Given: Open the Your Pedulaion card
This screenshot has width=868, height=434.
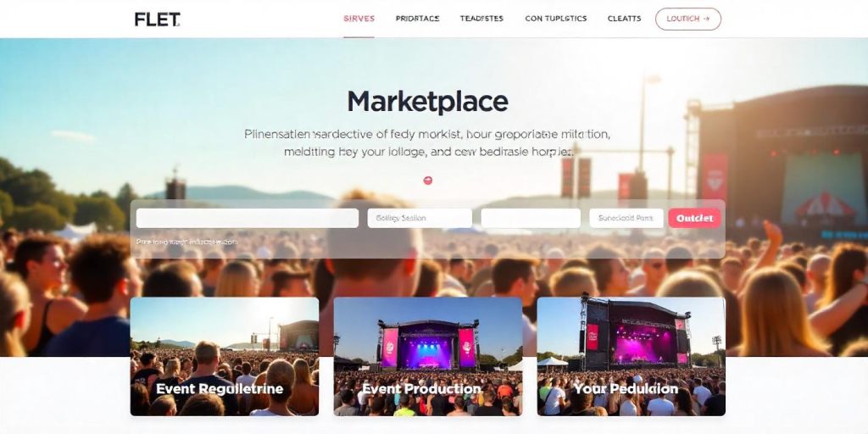Looking at the screenshot, I should point(631,357).
